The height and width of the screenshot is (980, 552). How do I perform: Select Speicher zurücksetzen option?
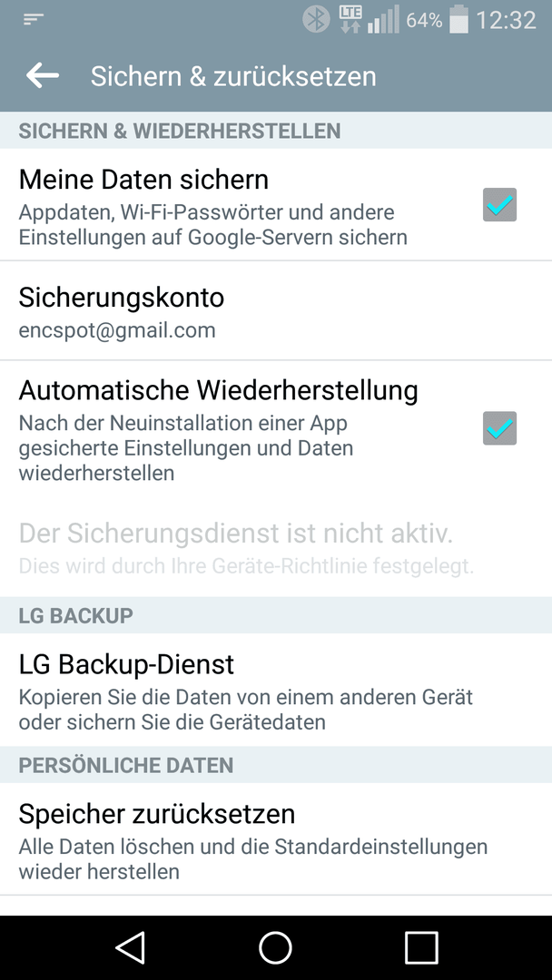(276, 838)
